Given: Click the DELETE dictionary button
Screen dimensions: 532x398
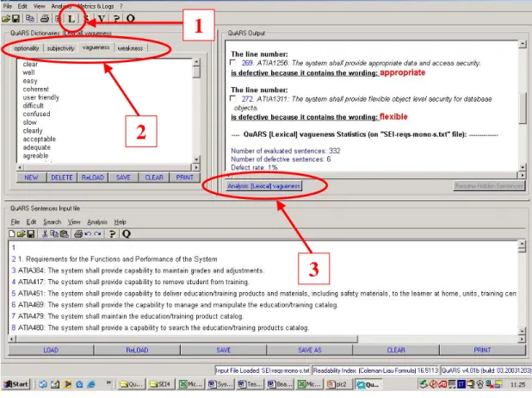Looking at the screenshot, I should click(x=62, y=177).
